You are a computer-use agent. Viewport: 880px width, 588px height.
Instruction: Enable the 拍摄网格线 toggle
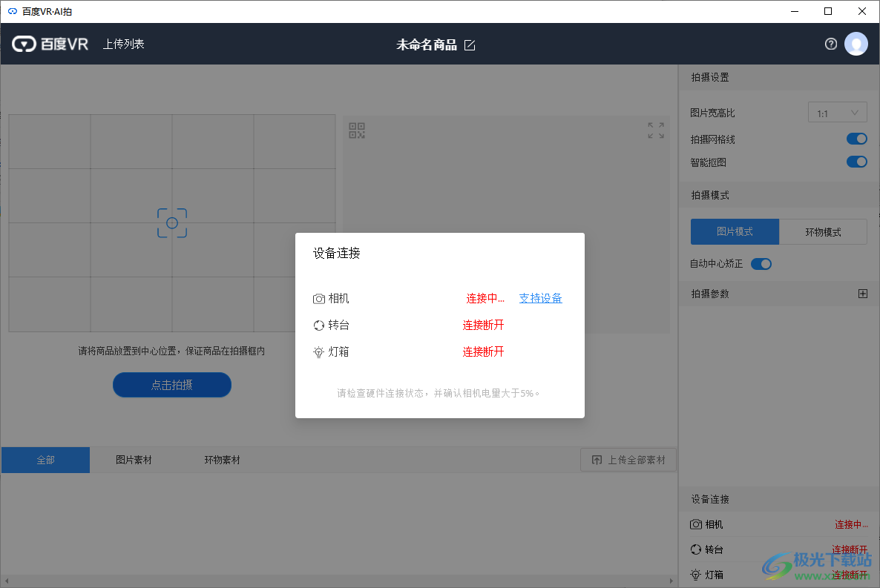856,138
